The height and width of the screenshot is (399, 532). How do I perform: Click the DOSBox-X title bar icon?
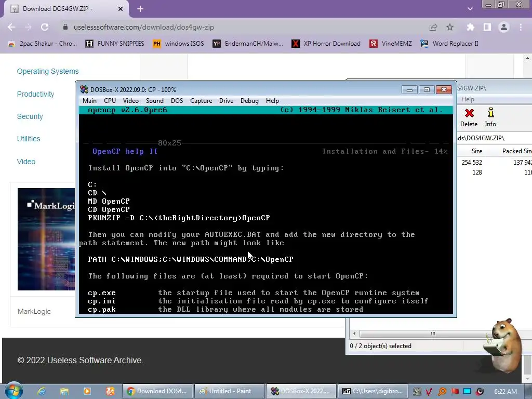(x=84, y=89)
